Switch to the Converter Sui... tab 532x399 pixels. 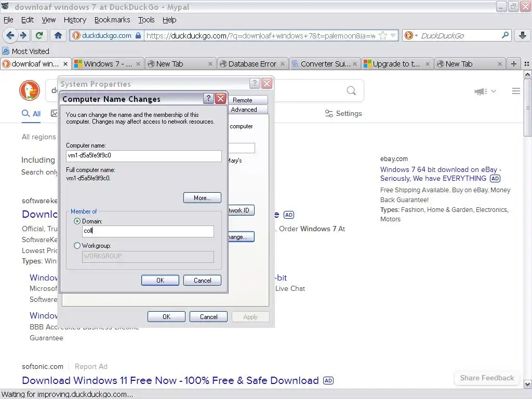pyautogui.click(x=325, y=64)
